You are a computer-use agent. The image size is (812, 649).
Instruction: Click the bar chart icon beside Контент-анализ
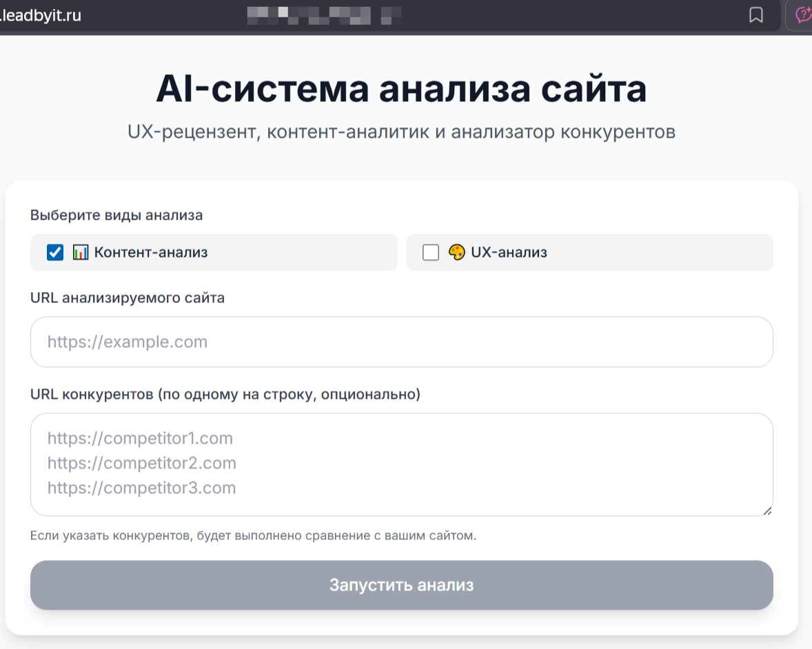[80, 252]
